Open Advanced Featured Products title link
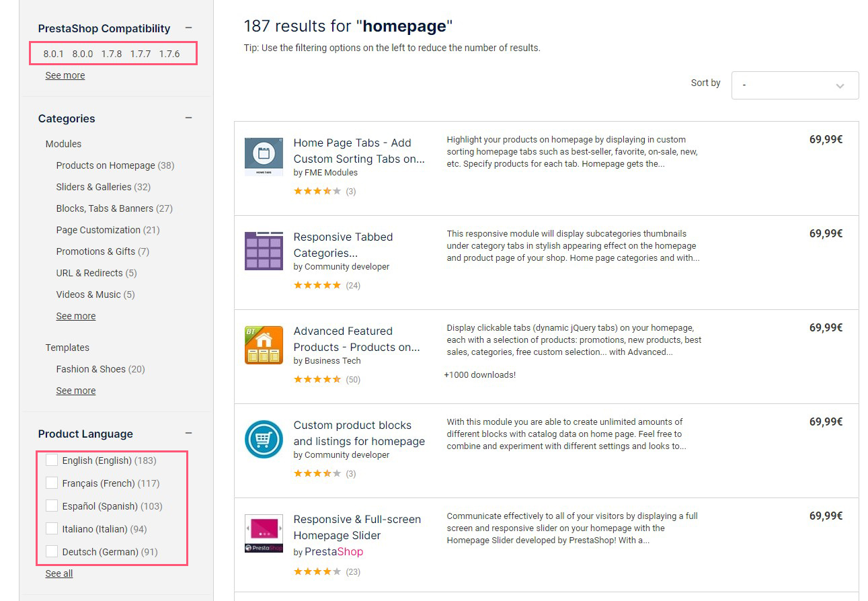 [x=356, y=339]
